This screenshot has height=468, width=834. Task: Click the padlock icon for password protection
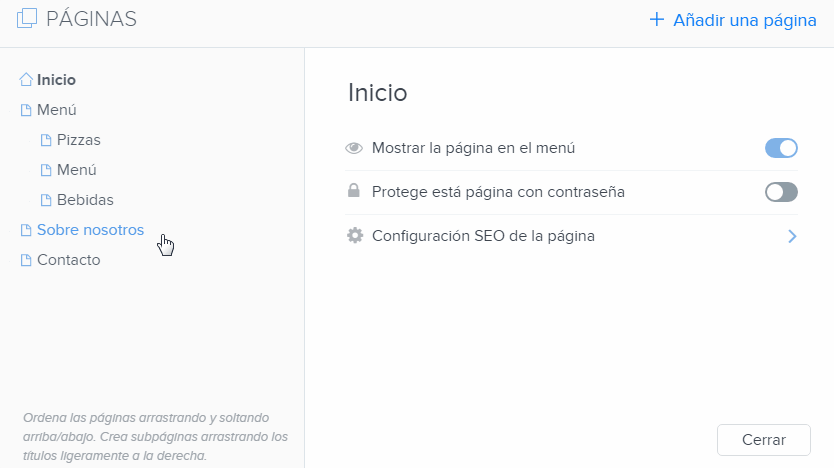pyautogui.click(x=353, y=191)
